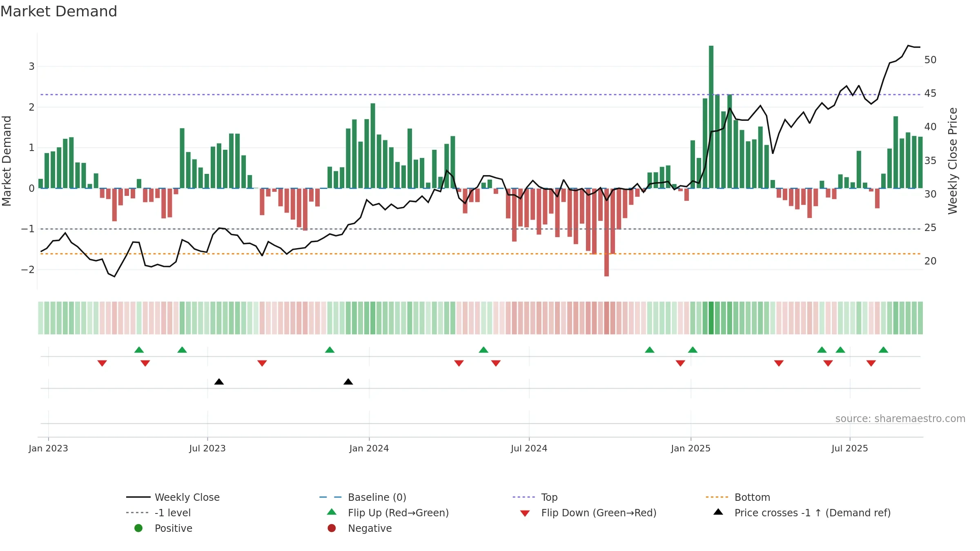Image resolution: width=980 pixels, height=551 pixels.
Task: Toggle the Weekly Close legend label
Action: 187,497
